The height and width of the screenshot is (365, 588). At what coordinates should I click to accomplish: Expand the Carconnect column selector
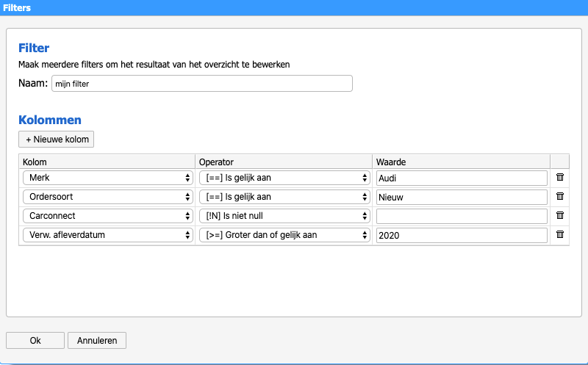coord(108,216)
